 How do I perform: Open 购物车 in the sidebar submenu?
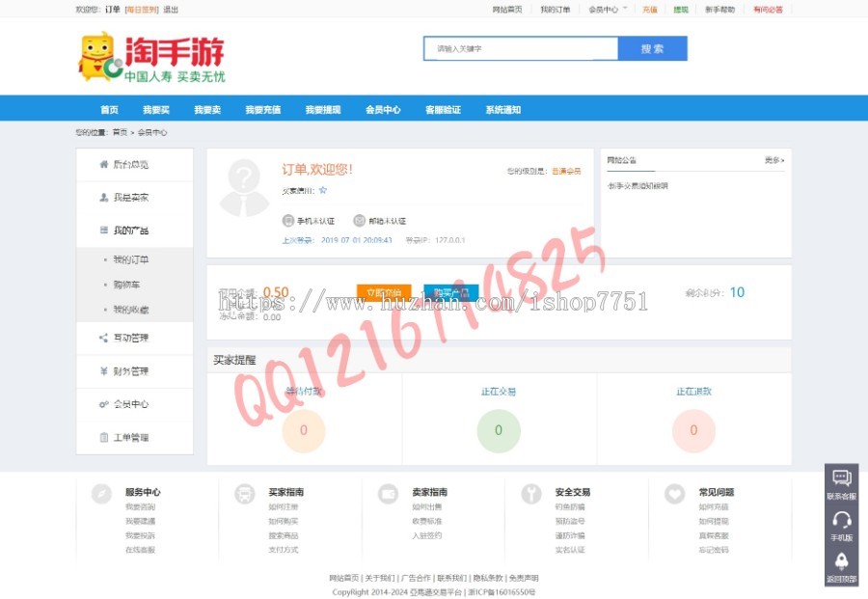(x=126, y=285)
